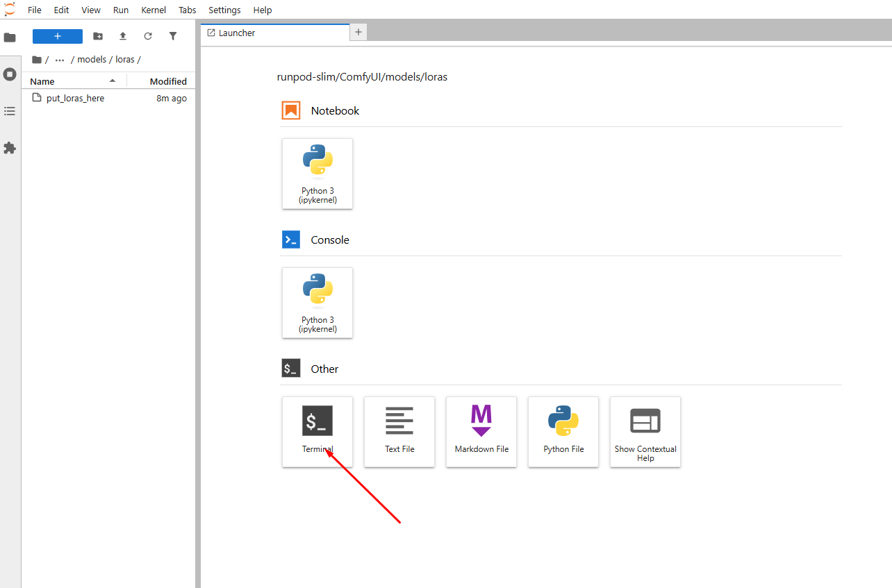The height and width of the screenshot is (588, 892).
Task: Toggle the file filter funnel icon
Action: tap(173, 36)
